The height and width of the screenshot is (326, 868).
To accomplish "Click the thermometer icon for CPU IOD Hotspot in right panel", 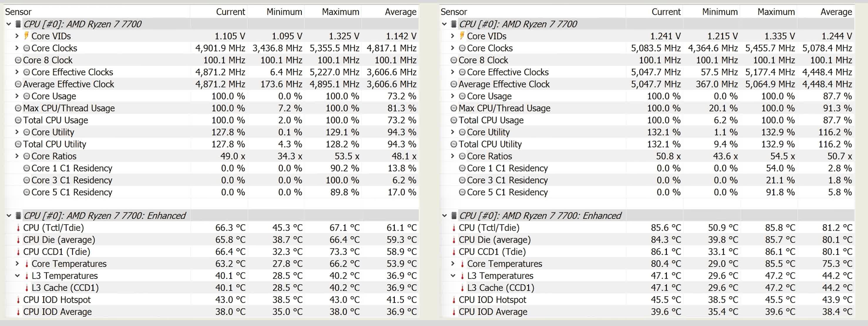I will click(454, 300).
